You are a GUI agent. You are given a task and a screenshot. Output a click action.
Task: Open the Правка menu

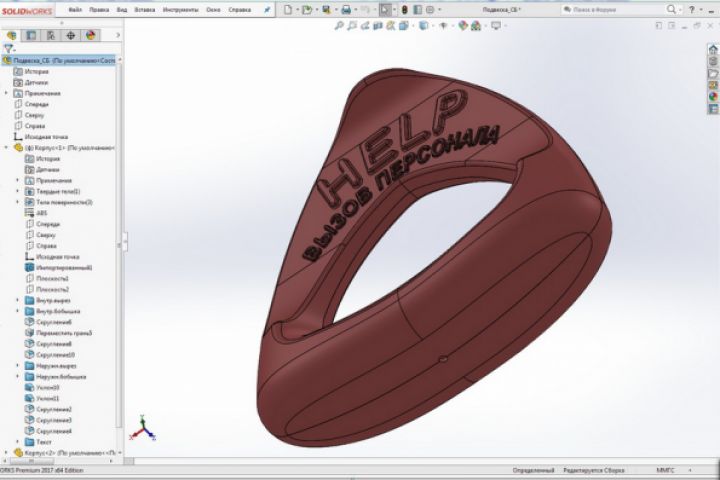click(99, 9)
